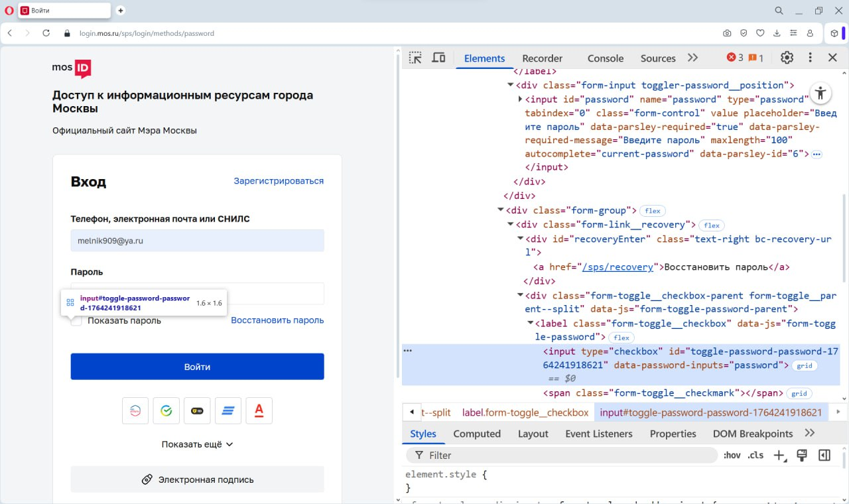Show more DevTools tabs via double chevron
This screenshot has height=504, width=849.
pyautogui.click(x=692, y=58)
